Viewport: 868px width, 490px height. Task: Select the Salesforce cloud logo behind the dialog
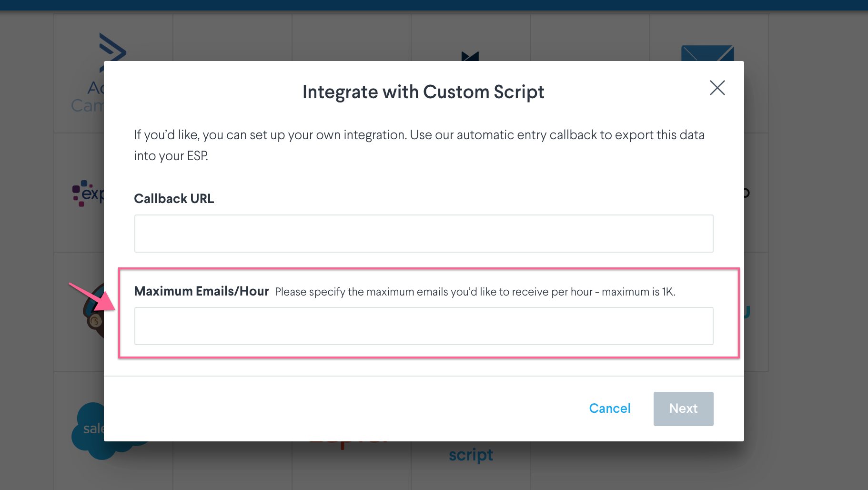pos(88,431)
